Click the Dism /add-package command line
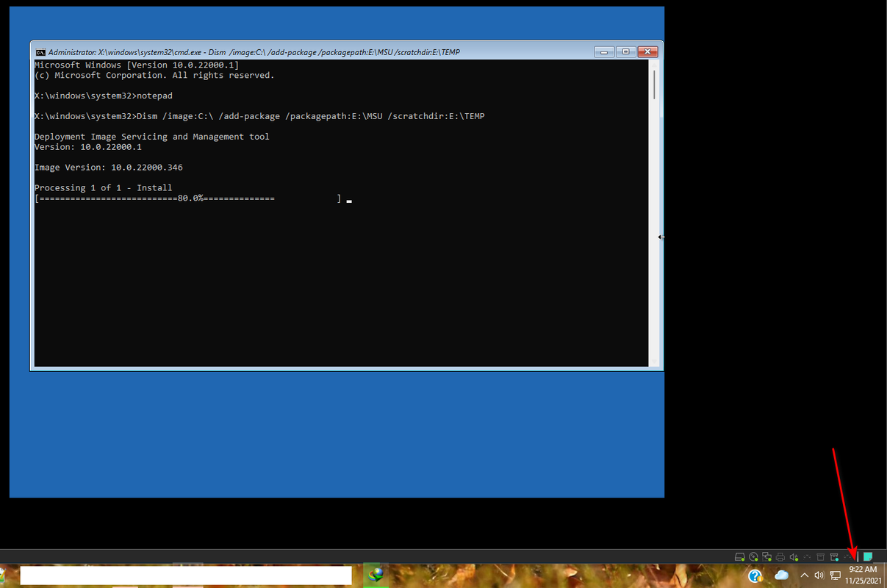 pos(259,116)
